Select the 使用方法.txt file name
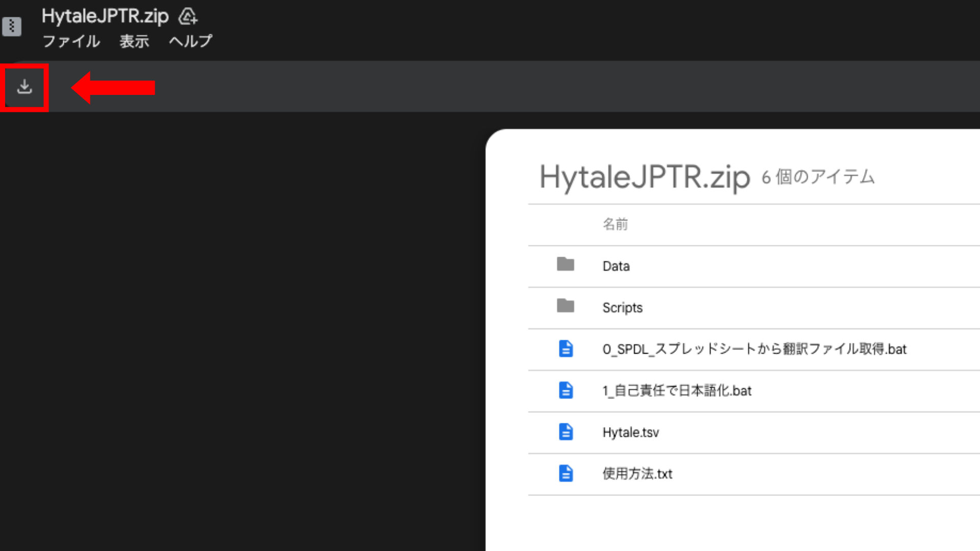 tap(637, 474)
